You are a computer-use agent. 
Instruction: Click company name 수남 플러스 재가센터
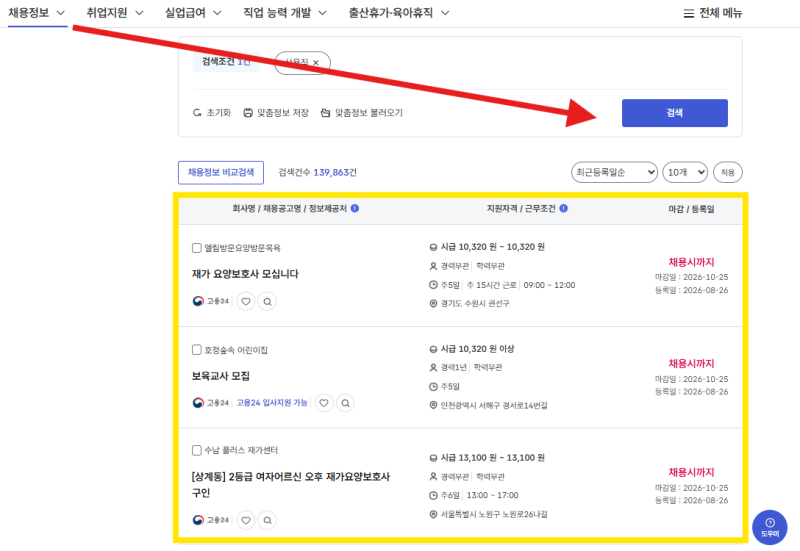click(241, 450)
